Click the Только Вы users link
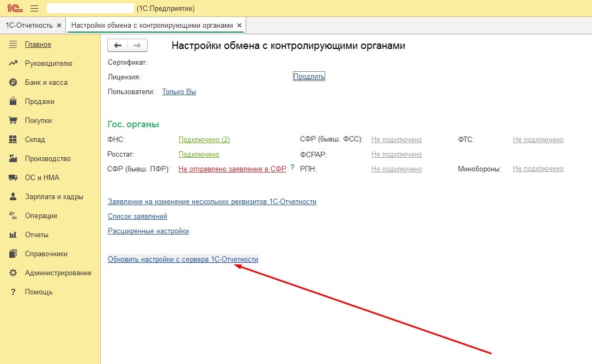The image size is (592, 364). [179, 91]
